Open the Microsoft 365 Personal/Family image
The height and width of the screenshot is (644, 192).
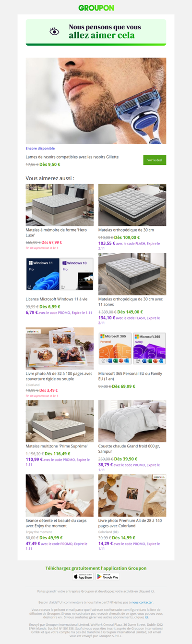coord(132,348)
